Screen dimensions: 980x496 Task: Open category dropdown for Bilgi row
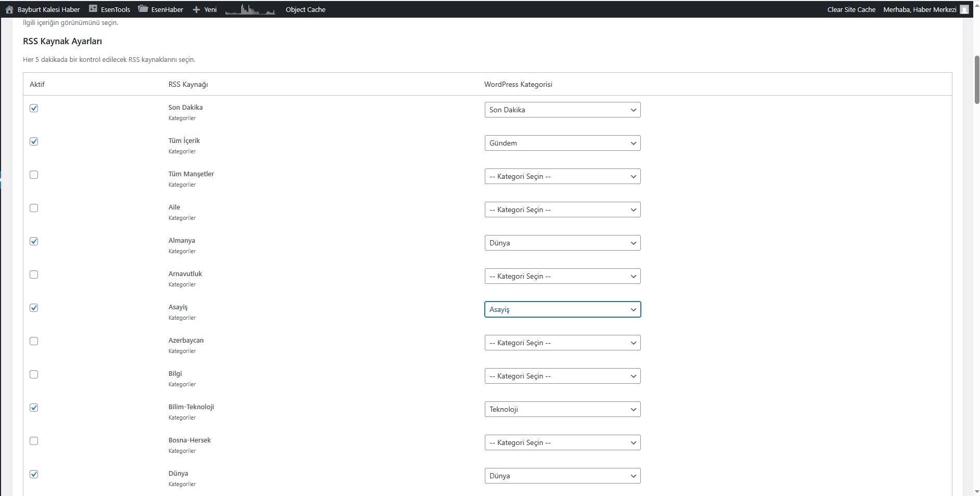(562, 376)
